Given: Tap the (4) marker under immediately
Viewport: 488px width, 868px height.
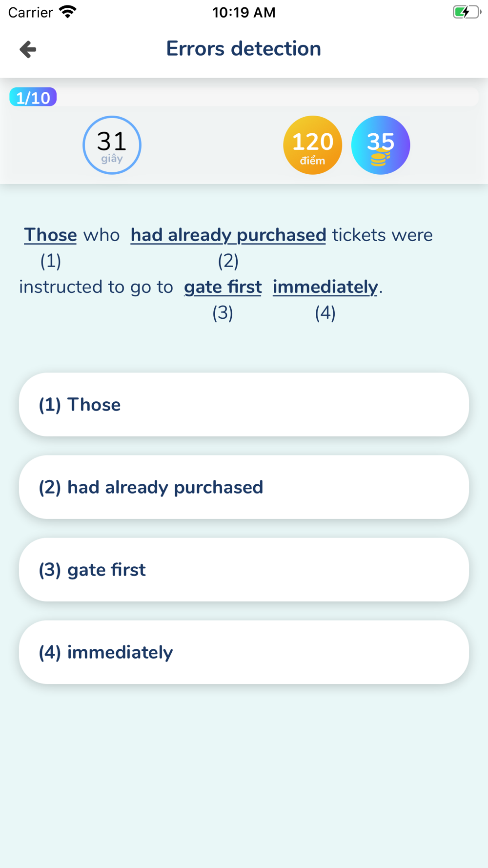Looking at the screenshot, I should [x=325, y=313].
